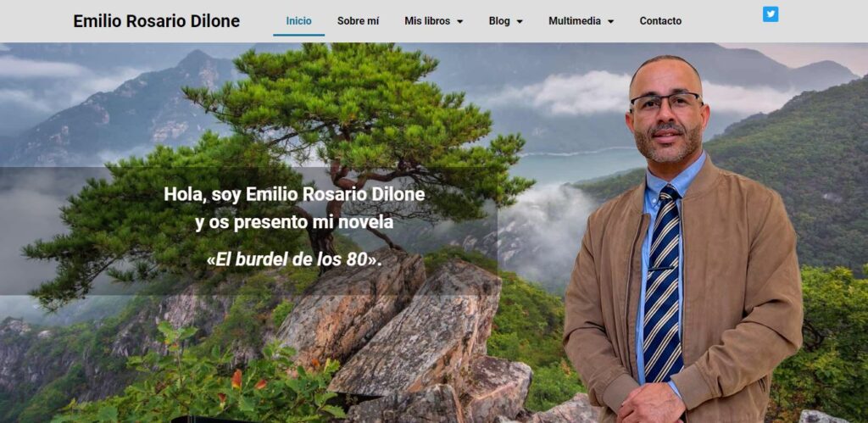This screenshot has height=423, width=868.
Task: Open the Contacto page
Action: click(660, 21)
